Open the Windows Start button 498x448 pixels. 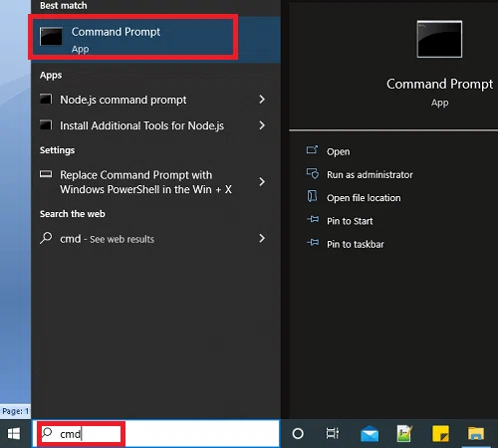coord(14,433)
